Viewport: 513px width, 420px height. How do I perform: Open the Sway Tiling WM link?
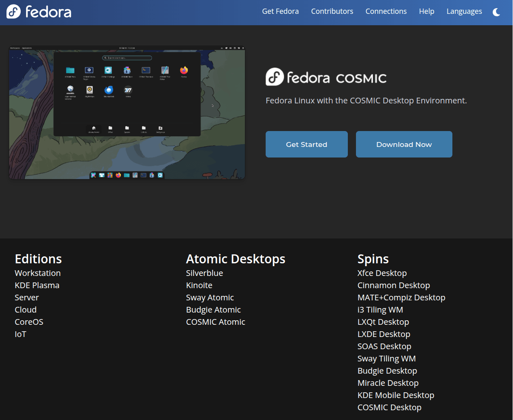point(386,359)
